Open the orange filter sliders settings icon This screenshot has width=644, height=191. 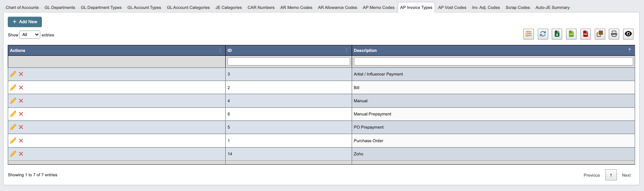[x=528, y=34]
